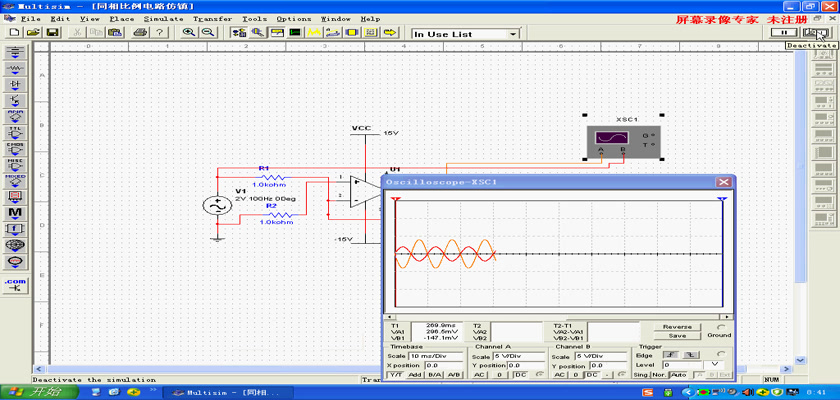Select Y/T timebase mode

[x=395, y=375]
